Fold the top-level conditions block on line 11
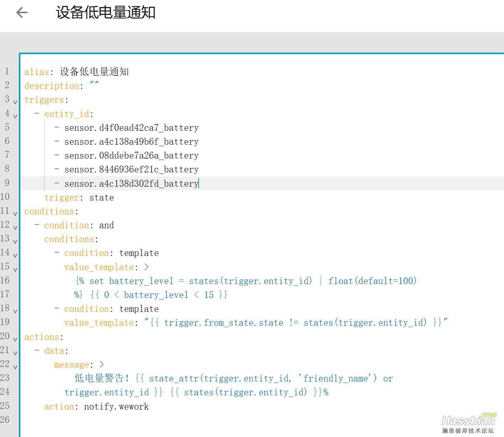Viewport: 504px width, 437px height. coord(15,214)
